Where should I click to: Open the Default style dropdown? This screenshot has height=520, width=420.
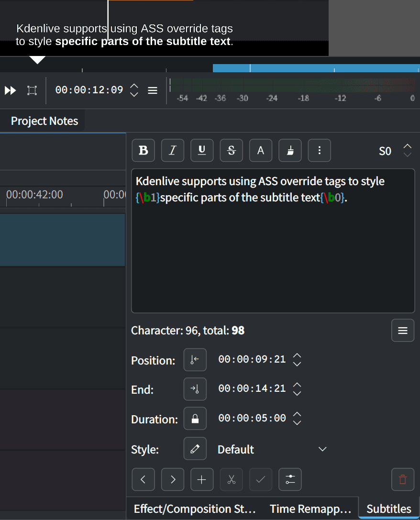[x=273, y=449]
